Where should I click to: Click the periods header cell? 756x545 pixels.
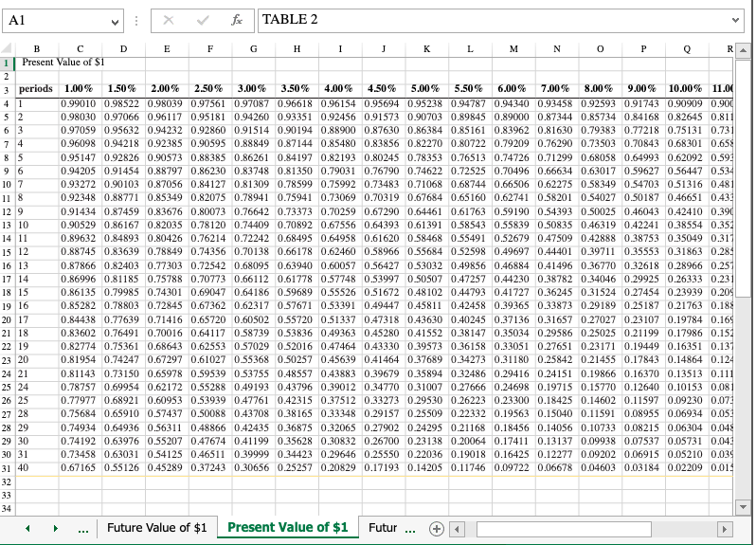[x=37, y=89]
